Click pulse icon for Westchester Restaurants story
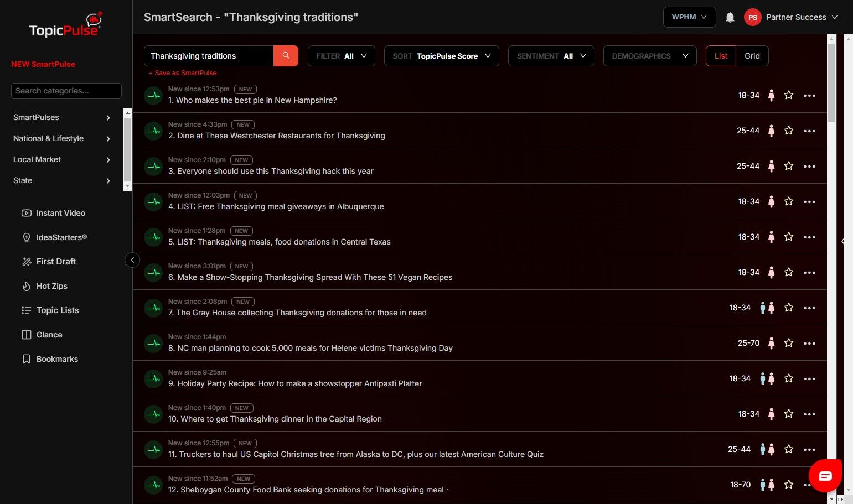The image size is (853, 504). pos(153,131)
